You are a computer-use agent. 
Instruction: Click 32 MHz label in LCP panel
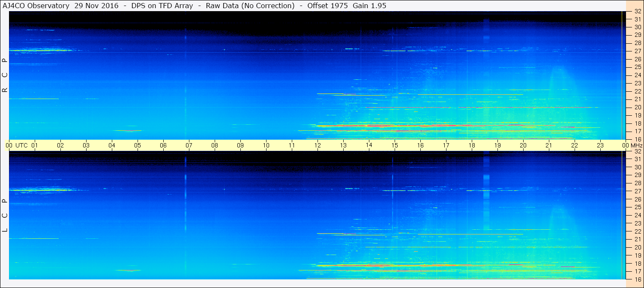[x=637, y=151]
